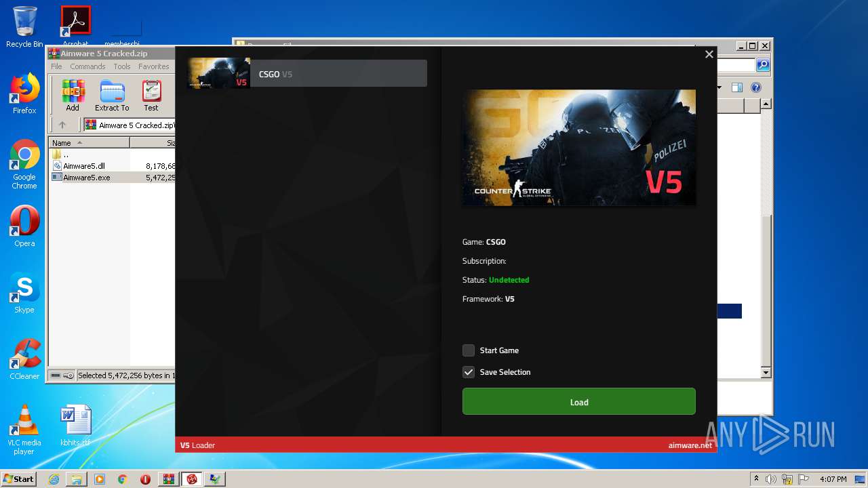Open the Firefox desktop shortcut
The image size is (868, 488).
[24, 94]
